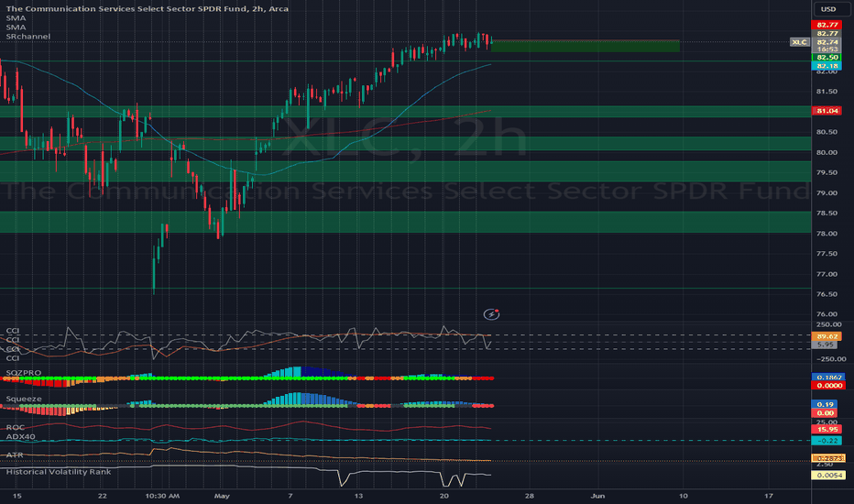Click the blue 0.19 Squeeze value tag
This screenshot has height=504, width=854.
pyautogui.click(x=827, y=404)
